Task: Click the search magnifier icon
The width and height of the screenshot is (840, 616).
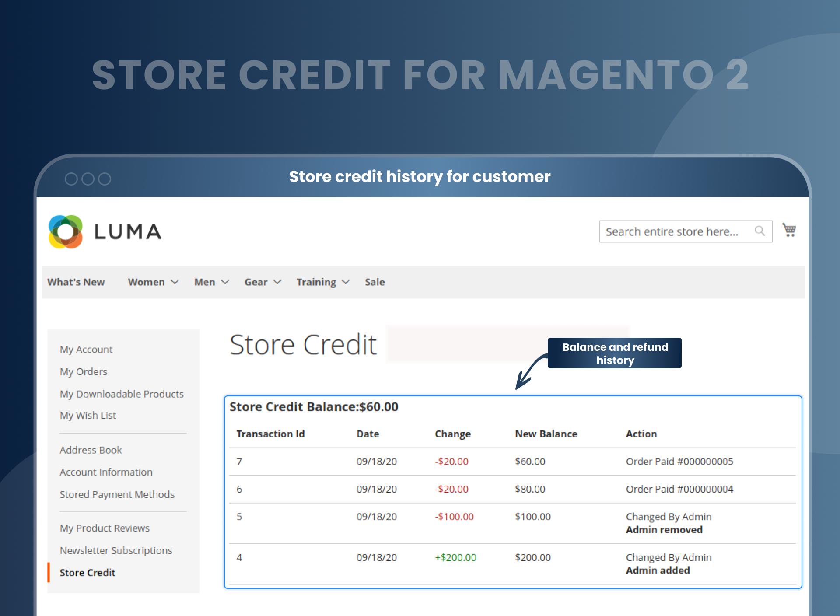Action: [x=760, y=231]
